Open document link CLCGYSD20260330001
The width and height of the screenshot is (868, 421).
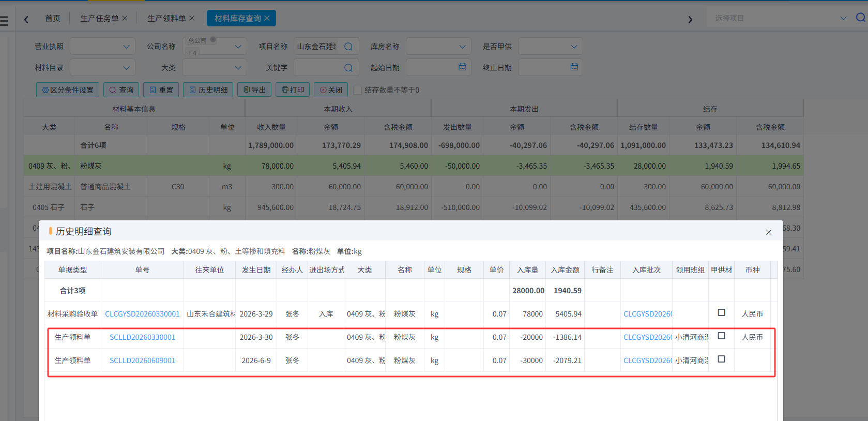pos(142,314)
